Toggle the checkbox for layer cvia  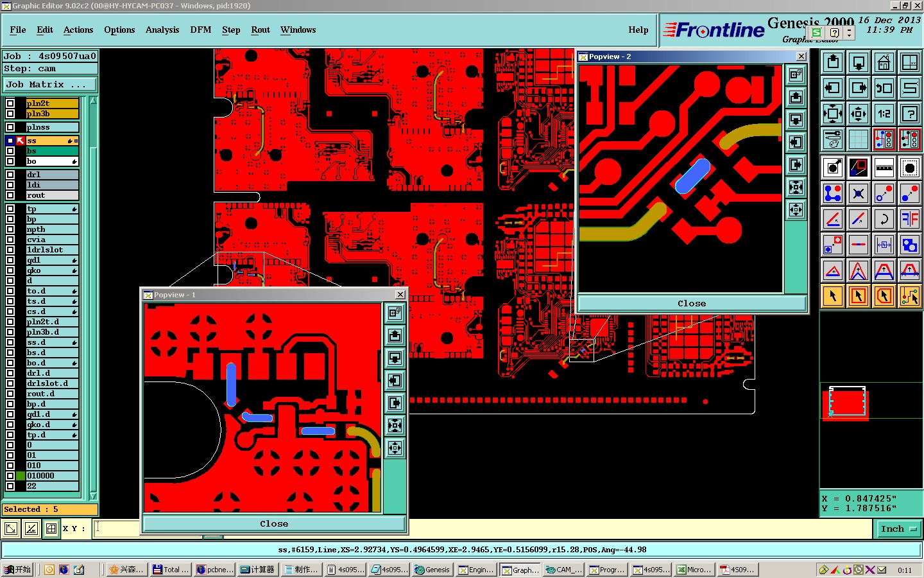coord(10,240)
